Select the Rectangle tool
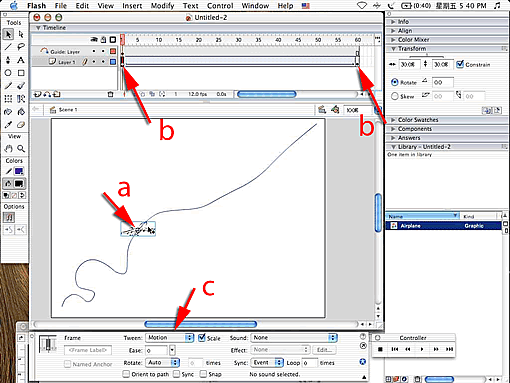The height and width of the screenshot is (383, 510). (21, 73)
